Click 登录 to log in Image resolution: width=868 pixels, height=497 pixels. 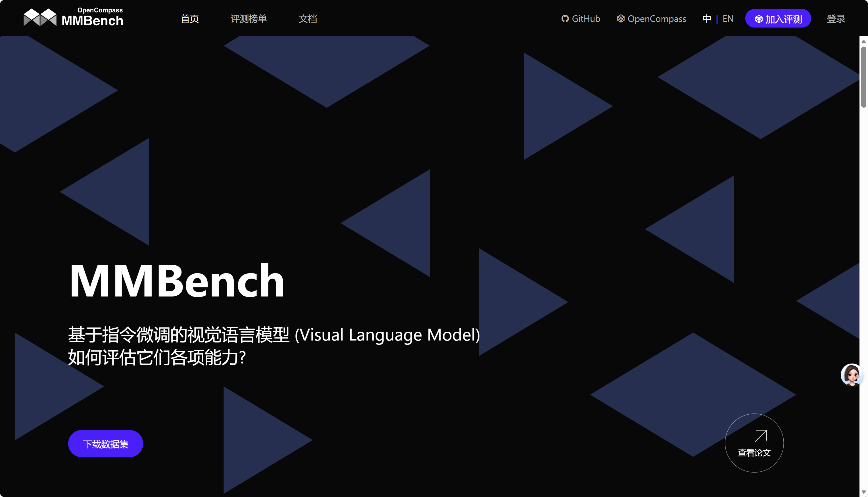[836, 19]
